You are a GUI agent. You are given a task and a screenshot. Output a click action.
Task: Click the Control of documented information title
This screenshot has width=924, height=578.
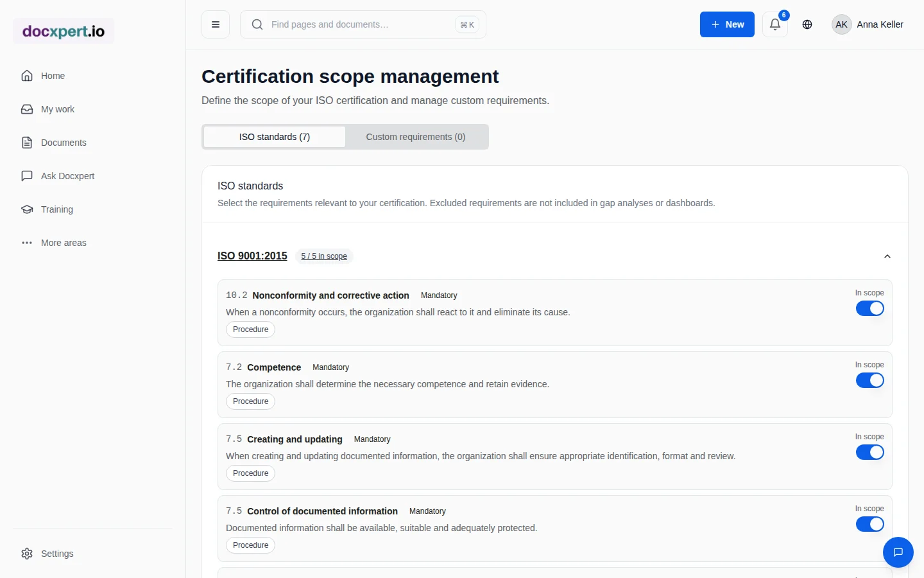point(322,511)
